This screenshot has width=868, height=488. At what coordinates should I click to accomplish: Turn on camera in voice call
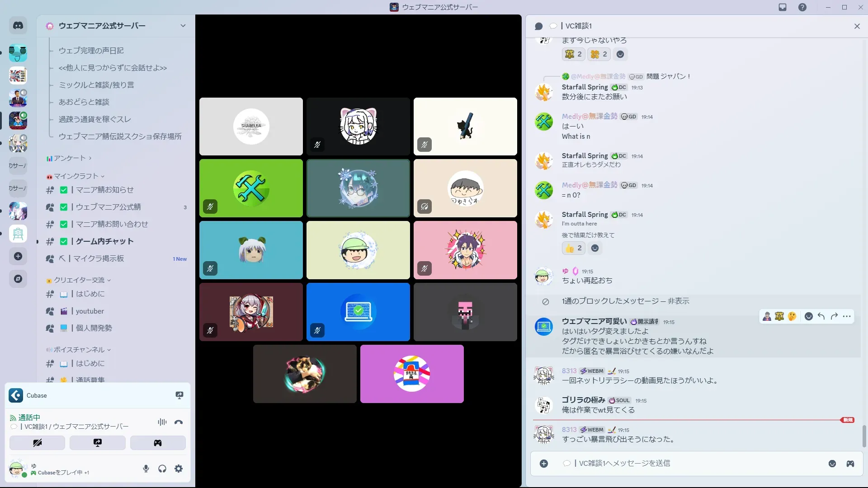coord(37,443)
